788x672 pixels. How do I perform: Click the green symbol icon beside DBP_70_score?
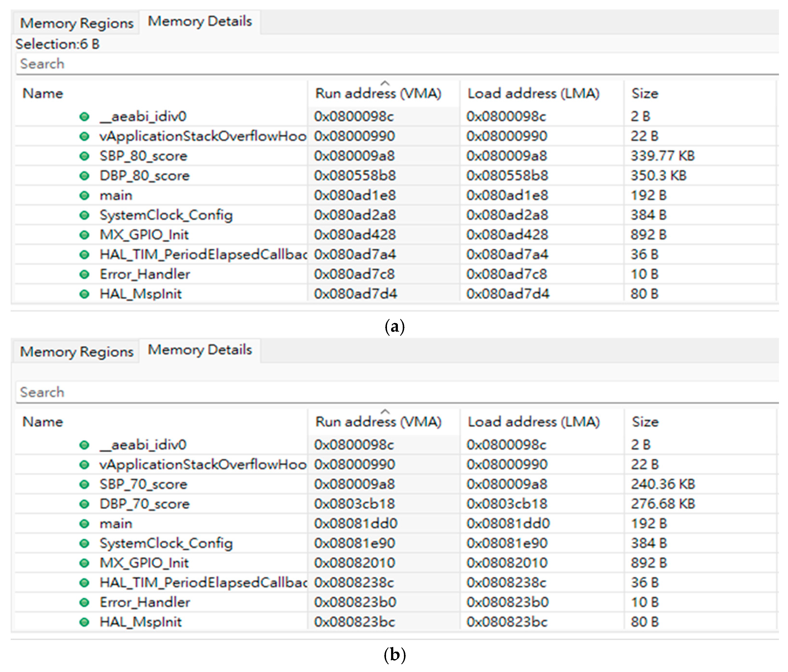pos(84,504)
